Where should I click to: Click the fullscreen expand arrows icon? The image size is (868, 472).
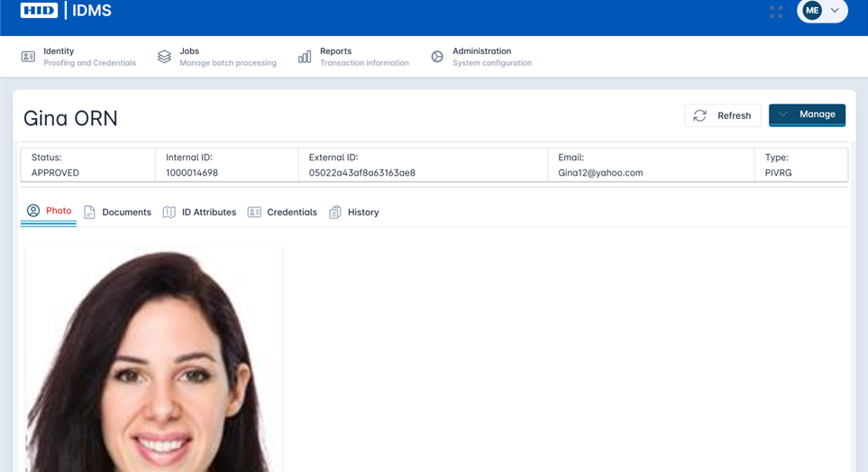click(x=776, y=12)
